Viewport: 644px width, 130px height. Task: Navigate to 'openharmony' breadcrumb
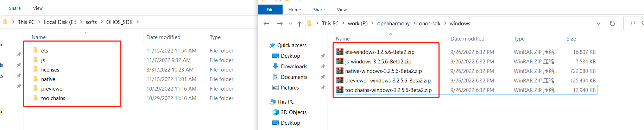393,24
